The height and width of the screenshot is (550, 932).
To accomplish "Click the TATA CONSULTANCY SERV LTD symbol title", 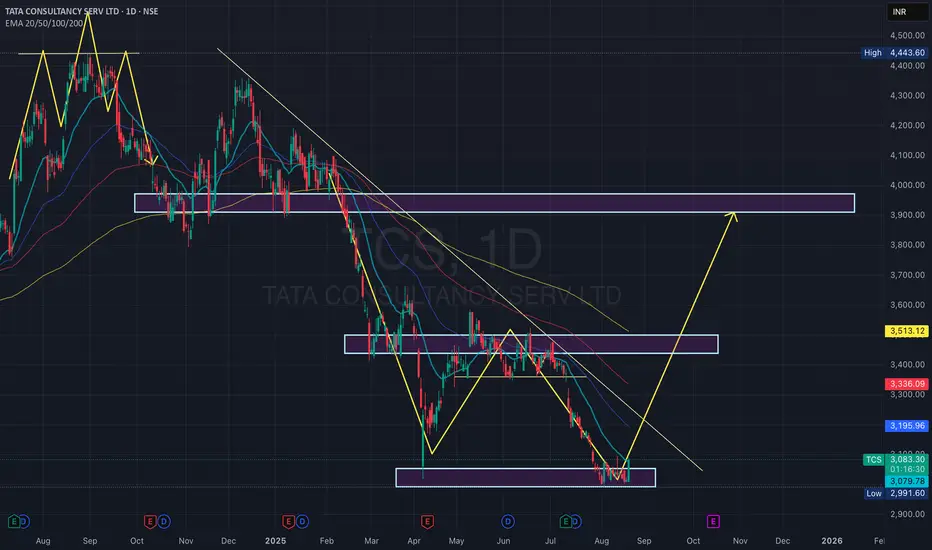I will pos(61,11).
